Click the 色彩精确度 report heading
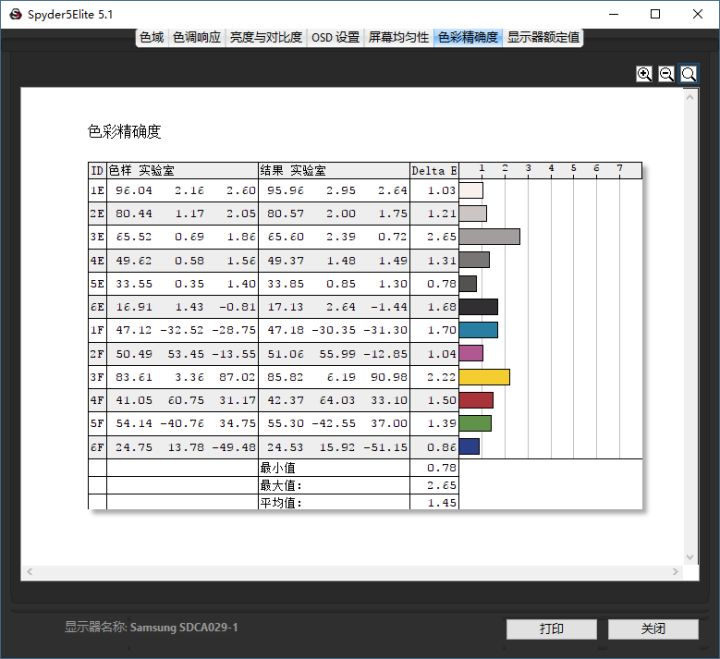 tap(124, 132)
